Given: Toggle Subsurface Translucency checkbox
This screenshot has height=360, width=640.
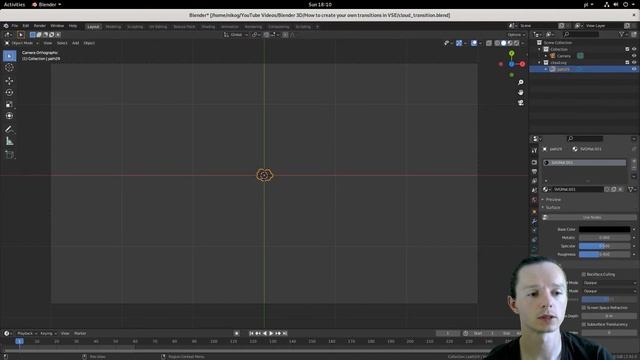Looking at the screenshot, I should pos(584,324).
